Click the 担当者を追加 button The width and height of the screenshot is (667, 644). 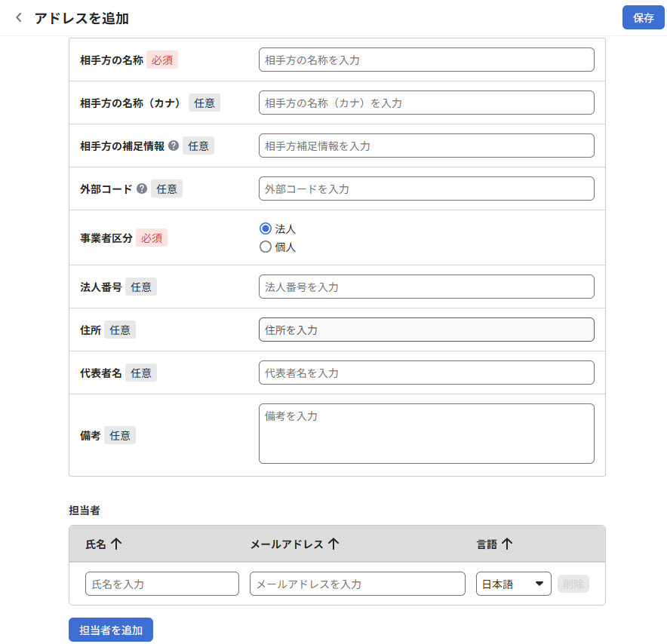[111, 630]
